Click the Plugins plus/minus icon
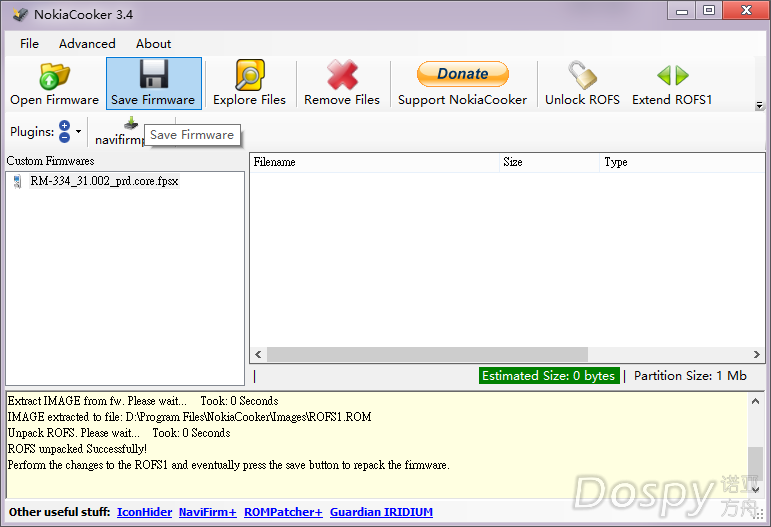 (64, 131)
